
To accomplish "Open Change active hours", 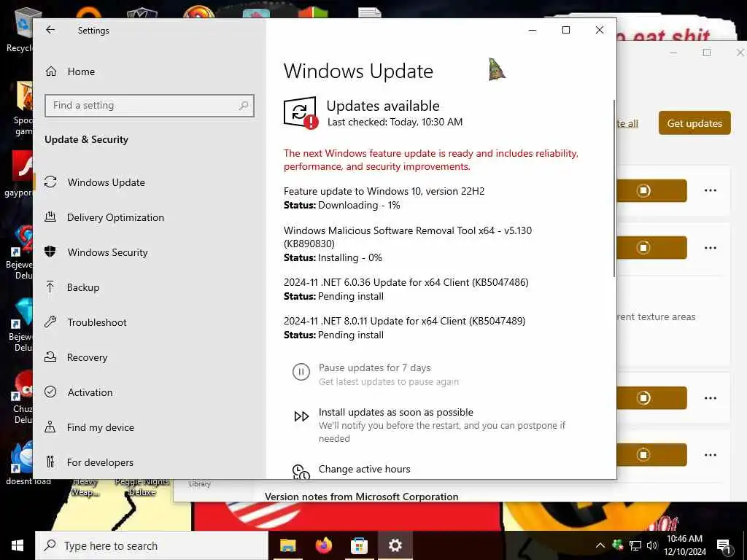I will [365, 469].
